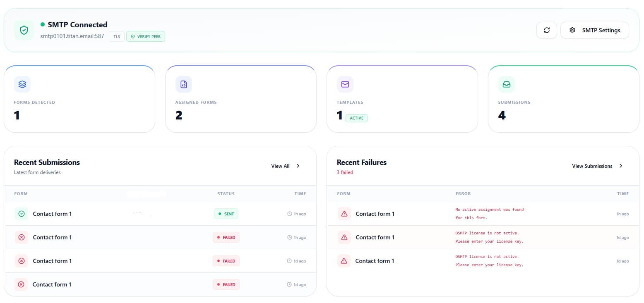Click the gear icon in SMTP Settings
The height and width of the screenshot is (303, 644).
point(572,30)
